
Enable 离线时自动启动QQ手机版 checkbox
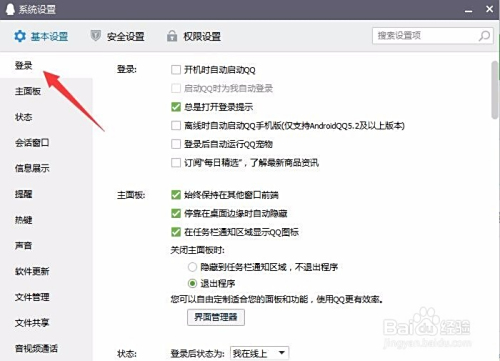[x=176, y=126]
